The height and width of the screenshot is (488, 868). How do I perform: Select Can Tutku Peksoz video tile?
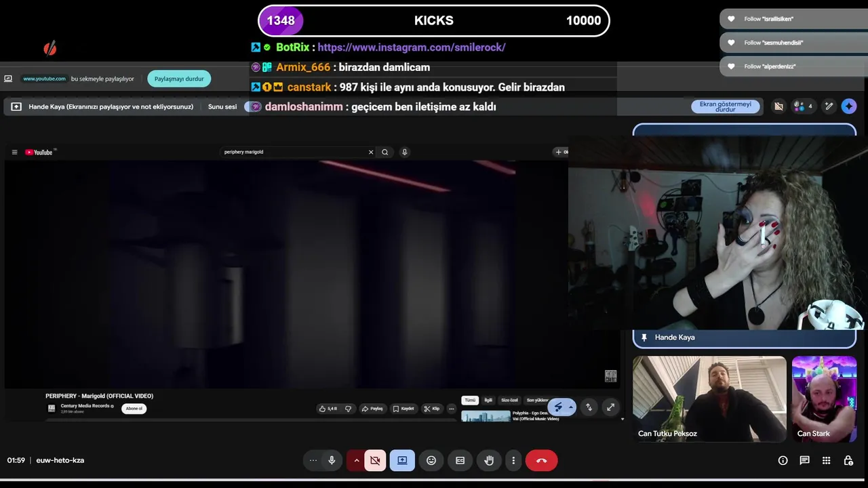click(x=709, y=399)
